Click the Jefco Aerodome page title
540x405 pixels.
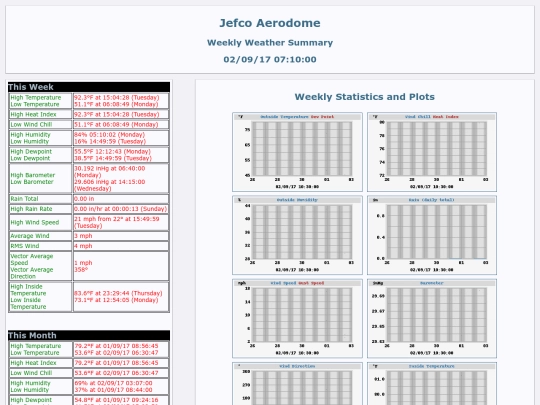[x=270, y=23]
